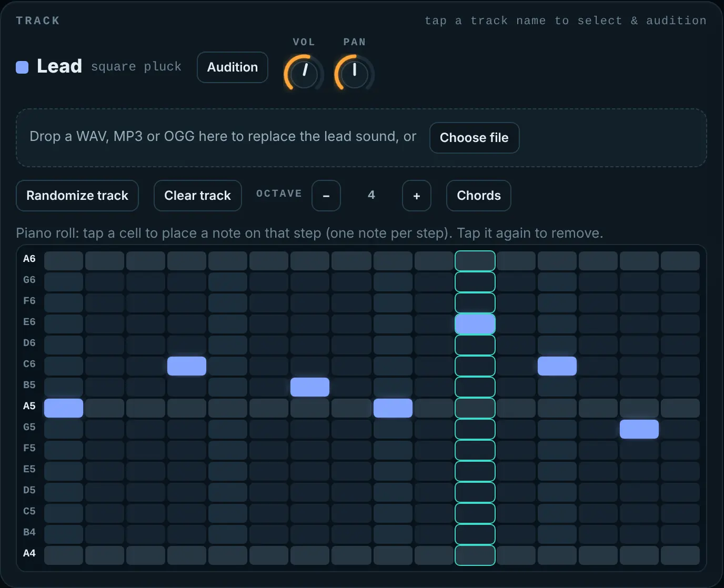Click the Audition button

coord(233,67)
